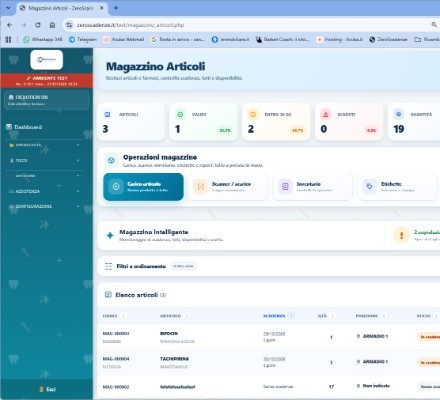Image resolution: width=440 pixels, height=400 pixels.
Task: Click the browser forward arrow
Action: 24,25
